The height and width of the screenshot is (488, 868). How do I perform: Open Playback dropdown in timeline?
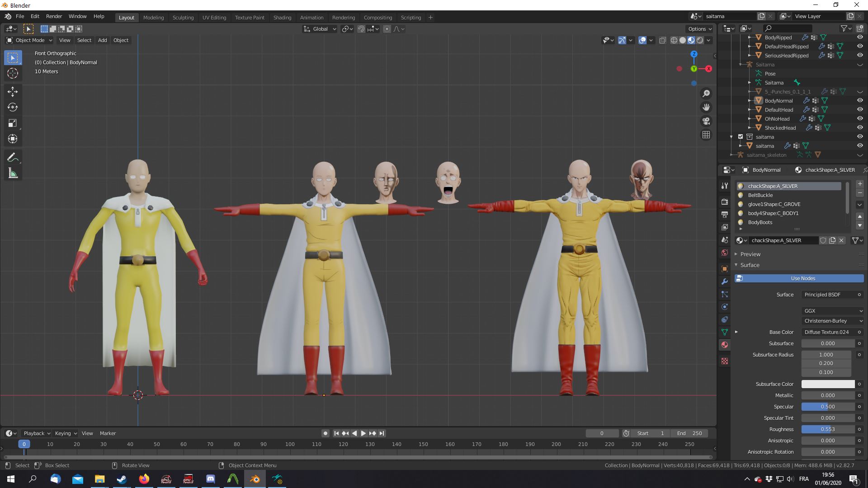[37, 433]
